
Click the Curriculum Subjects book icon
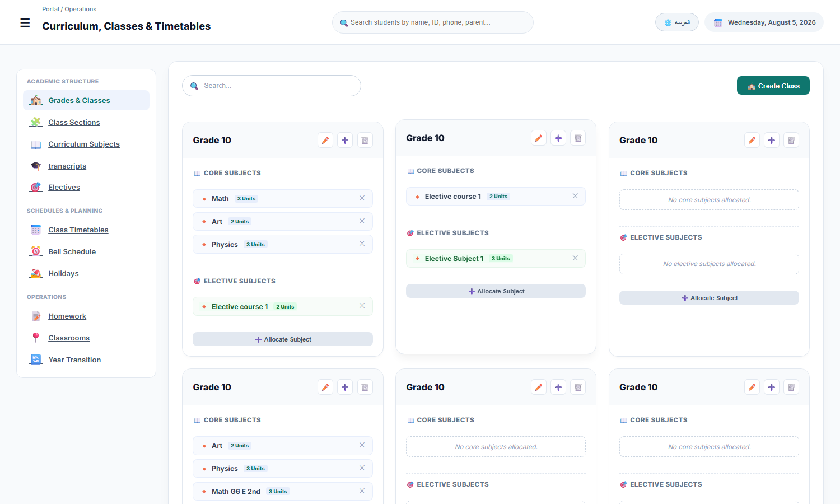(36, 144)
